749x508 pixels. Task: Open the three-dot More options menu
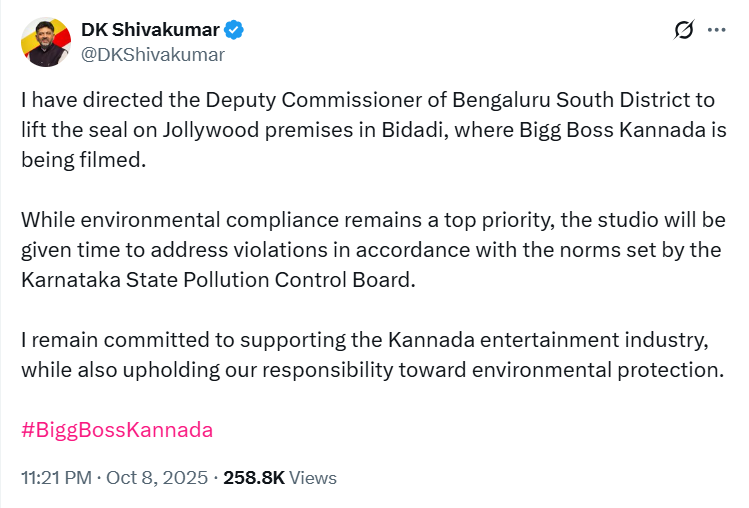(716, 31)
